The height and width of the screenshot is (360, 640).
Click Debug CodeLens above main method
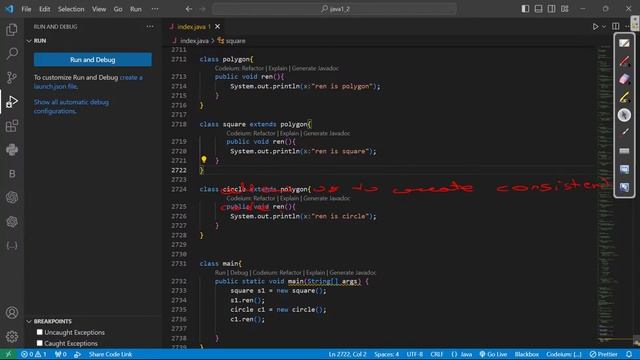[x=239, y=273]
